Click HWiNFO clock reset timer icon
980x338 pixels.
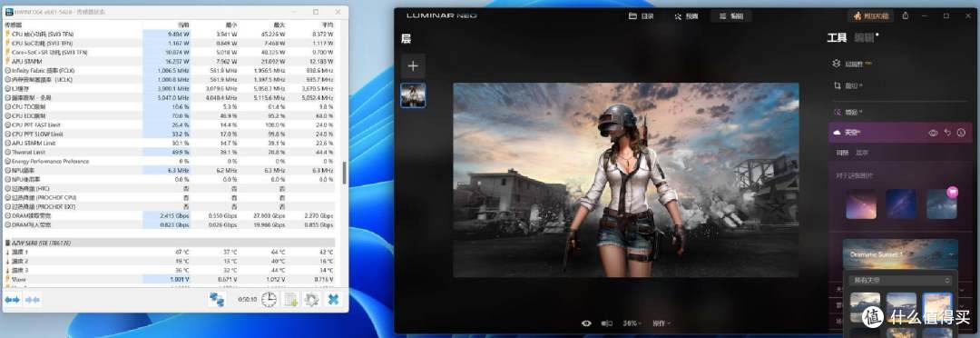(269, 300)
